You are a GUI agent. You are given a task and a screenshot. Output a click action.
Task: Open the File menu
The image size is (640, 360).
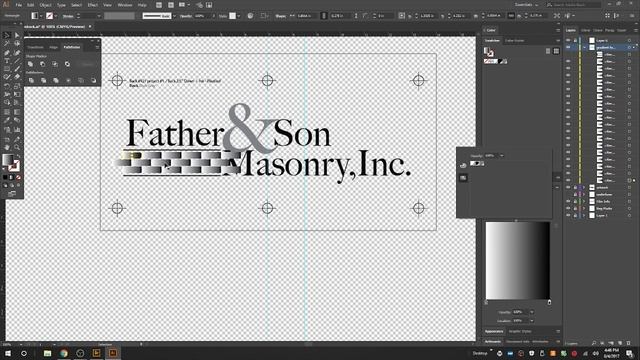click(x=19, y=5)
